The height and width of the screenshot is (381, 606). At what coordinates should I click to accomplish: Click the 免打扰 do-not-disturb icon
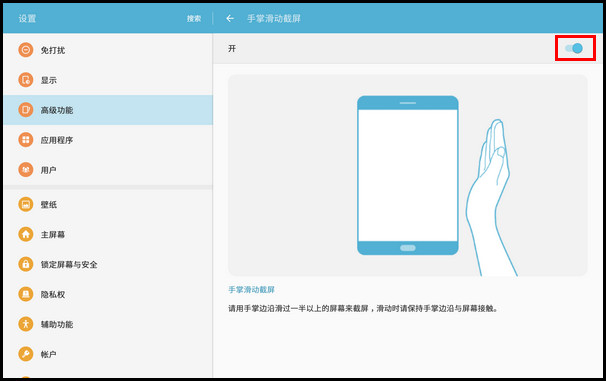26,50
